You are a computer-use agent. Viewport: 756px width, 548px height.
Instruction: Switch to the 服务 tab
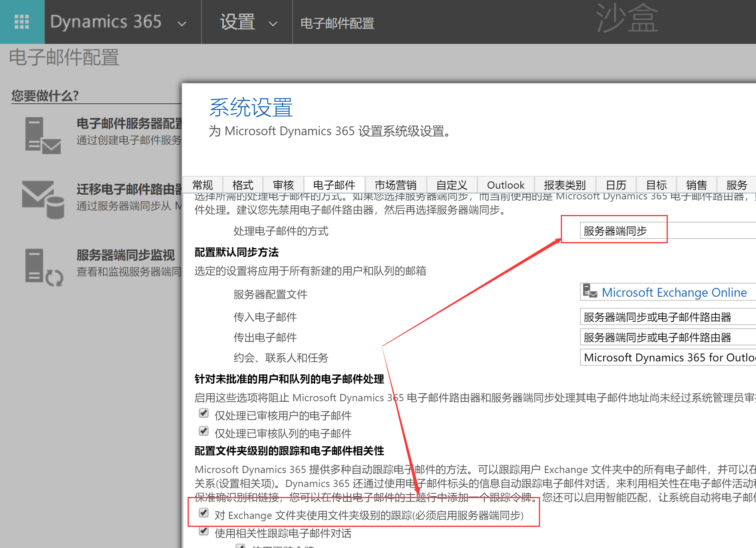point(736,185)
